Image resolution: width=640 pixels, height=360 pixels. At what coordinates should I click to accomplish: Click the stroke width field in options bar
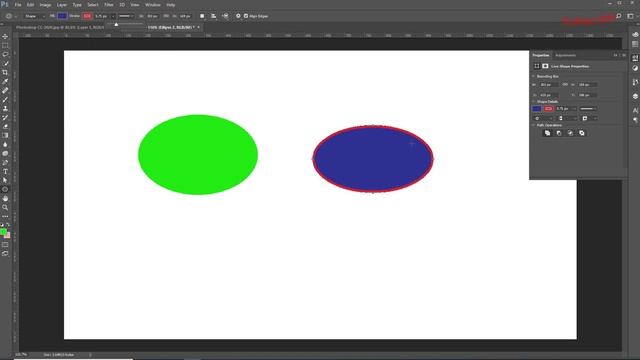pyautogui.click(x=101, y=16)
